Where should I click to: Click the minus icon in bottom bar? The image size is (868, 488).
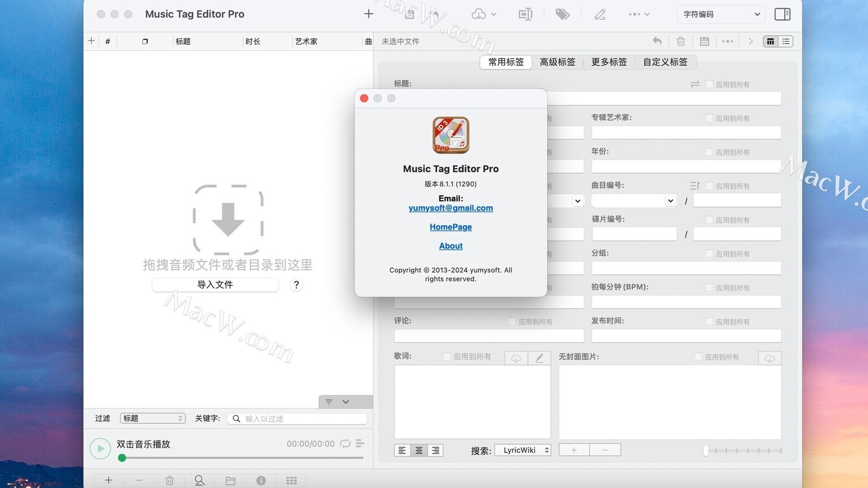click(139, 480)
